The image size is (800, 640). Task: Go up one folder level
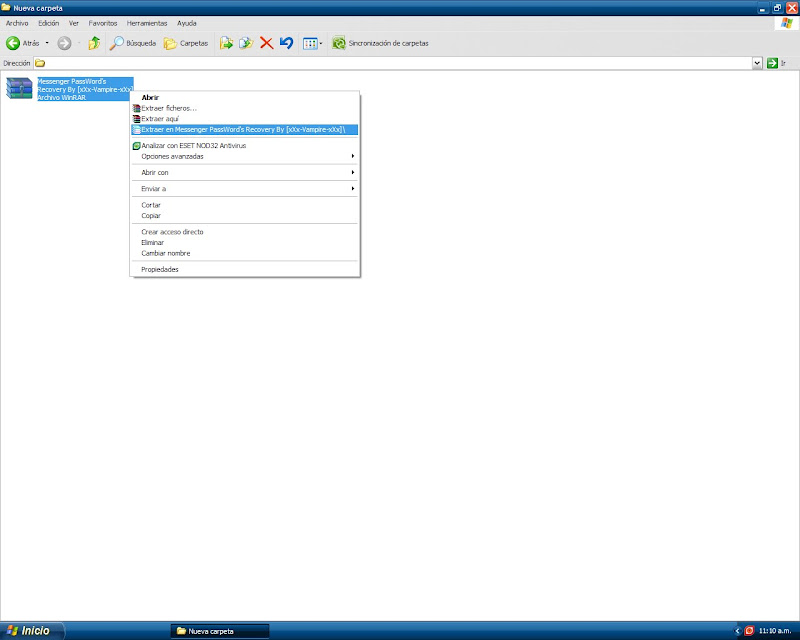pos(94,43)
